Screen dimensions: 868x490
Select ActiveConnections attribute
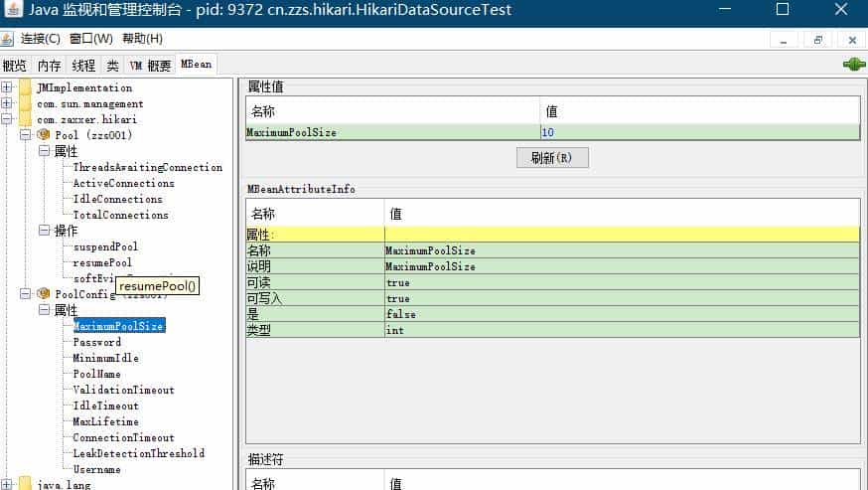(x=123, y=183)
